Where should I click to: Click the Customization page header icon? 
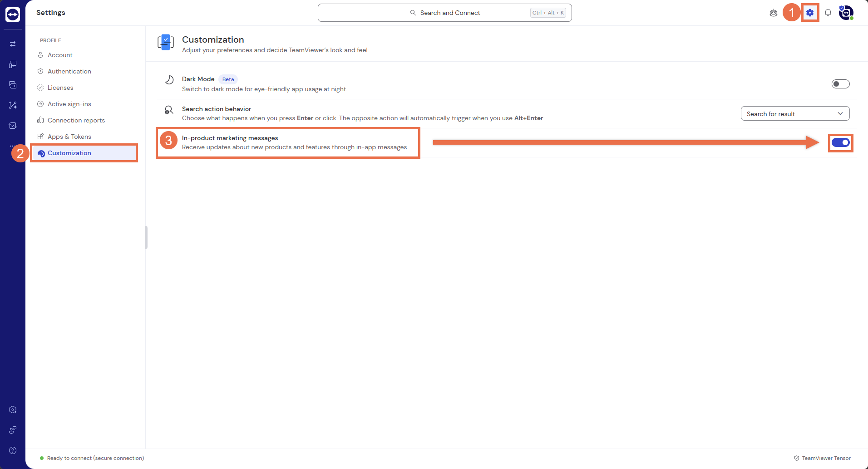[166, 42]
